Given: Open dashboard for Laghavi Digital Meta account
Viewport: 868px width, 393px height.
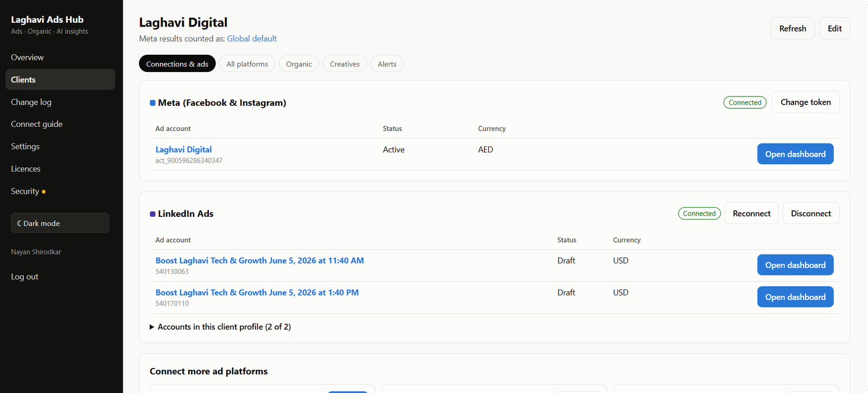Looking at the screenshot, I should pos(795,154).
